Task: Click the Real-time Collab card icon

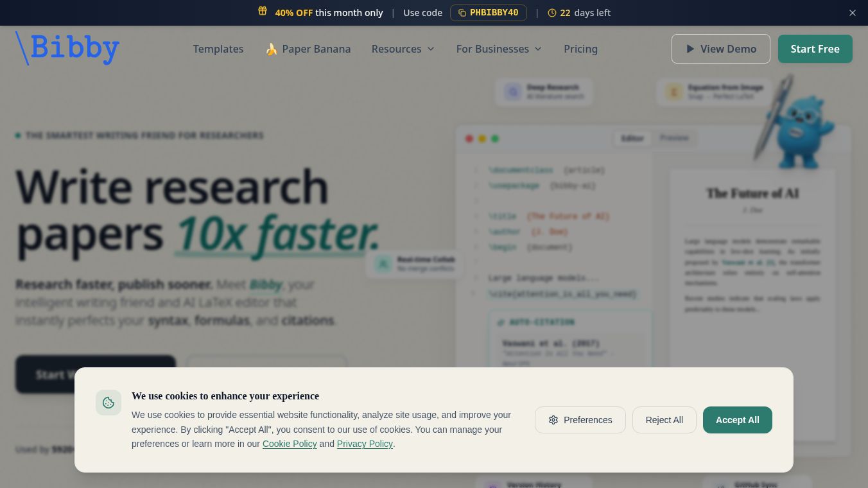Action: coord(383,263)
